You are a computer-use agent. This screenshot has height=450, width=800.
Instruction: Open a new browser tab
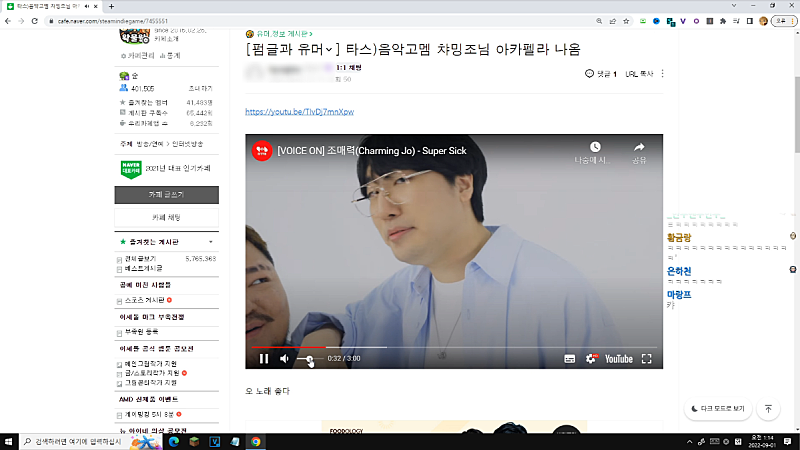pyautogui.click(x=111, y=6)
